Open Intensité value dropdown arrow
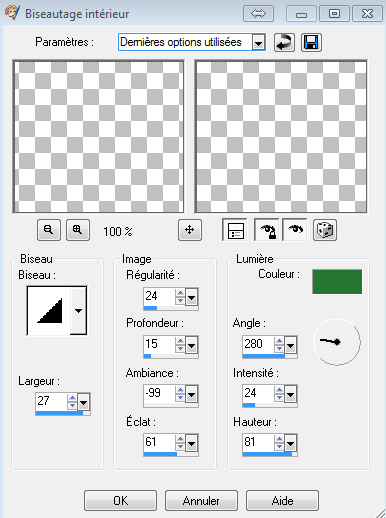The height and width of the screenshot is (518, 386). pyautogui.click(x=291, y=394)
